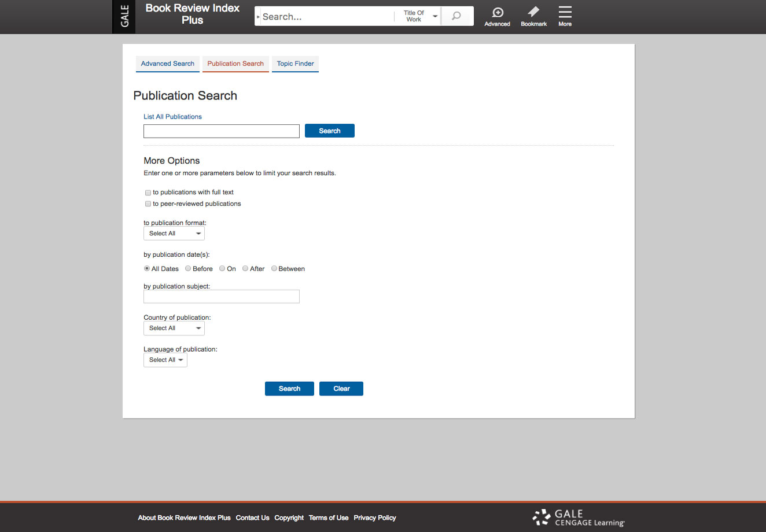Focus the publication name input field

tap(222, 131)
